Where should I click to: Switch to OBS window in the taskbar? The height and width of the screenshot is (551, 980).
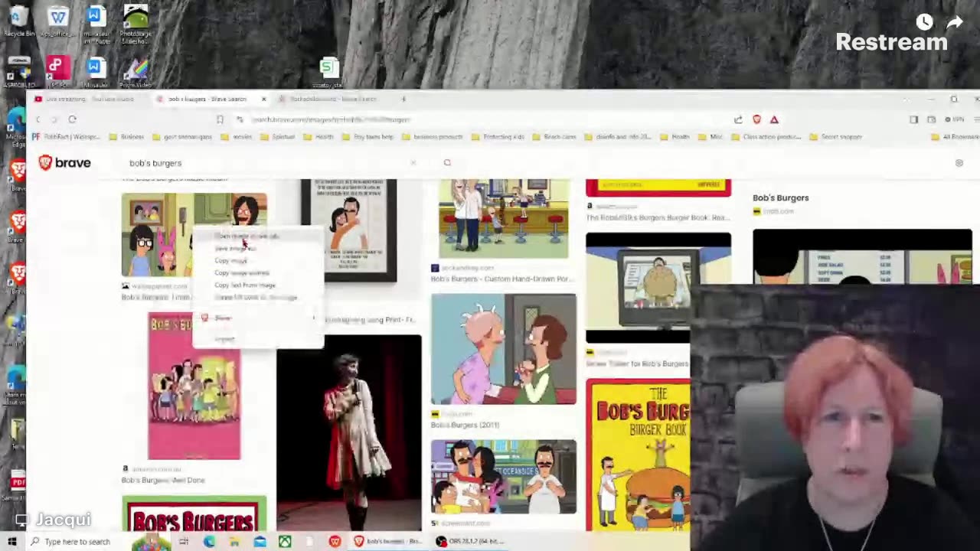[x=471, y=541]
